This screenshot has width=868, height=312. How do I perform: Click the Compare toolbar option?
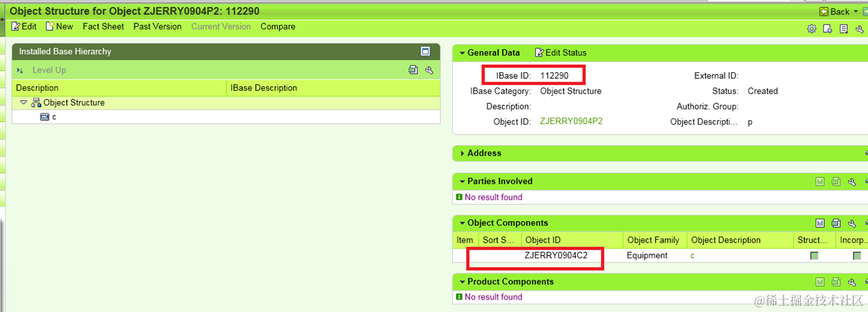pyautogui.click(x=278, y=27)
